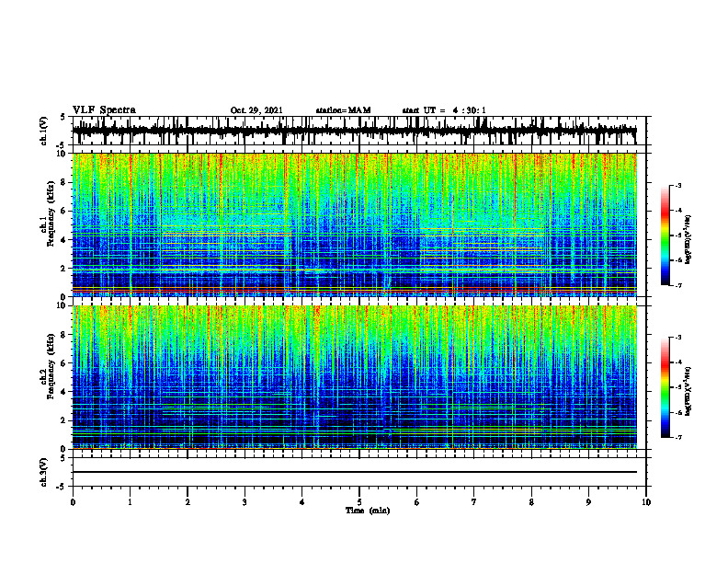The image size is (728, 563).
Task: Click the "Time (min)" axis label
Action: tap(368, 511)
